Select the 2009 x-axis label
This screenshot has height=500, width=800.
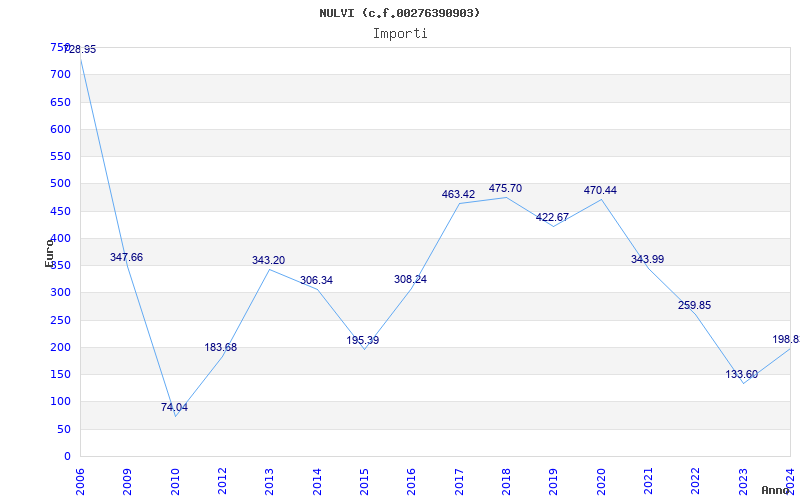coord(128,481)
